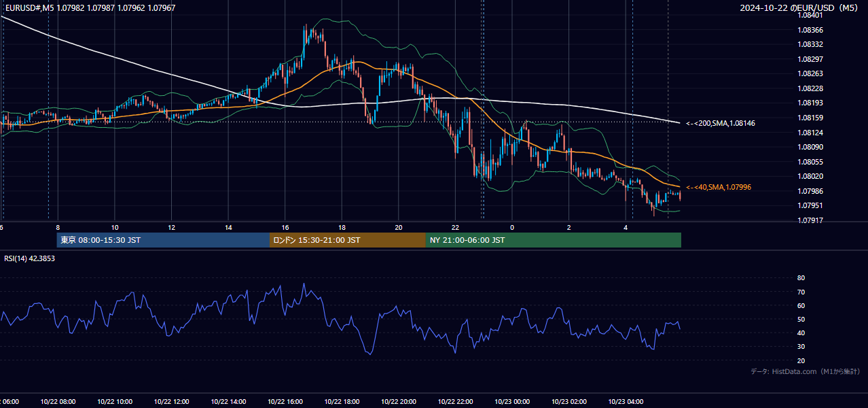Click price level 1.08332 on axis
Screen dimensions: 868x408
coord(811,44)
